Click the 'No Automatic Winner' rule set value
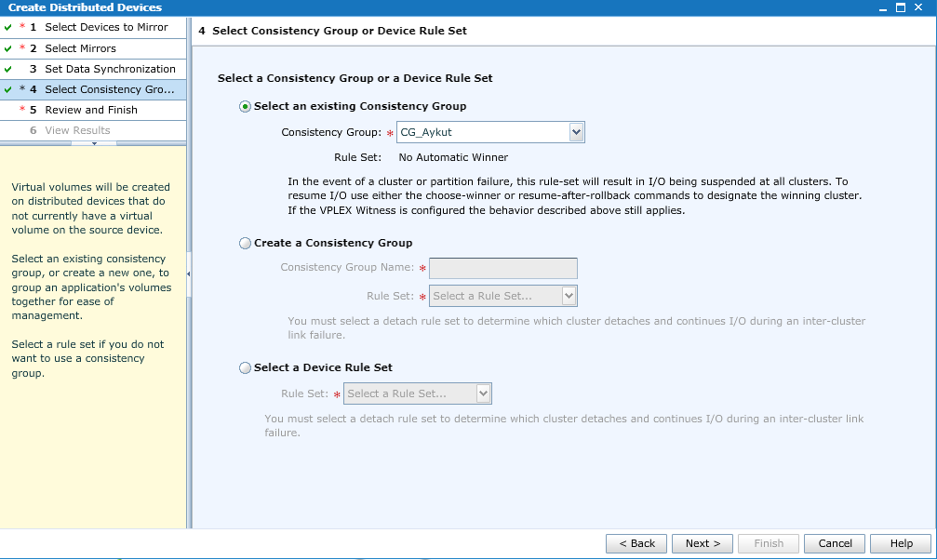This screenshot has height=560, width=937. click(453, 157)
